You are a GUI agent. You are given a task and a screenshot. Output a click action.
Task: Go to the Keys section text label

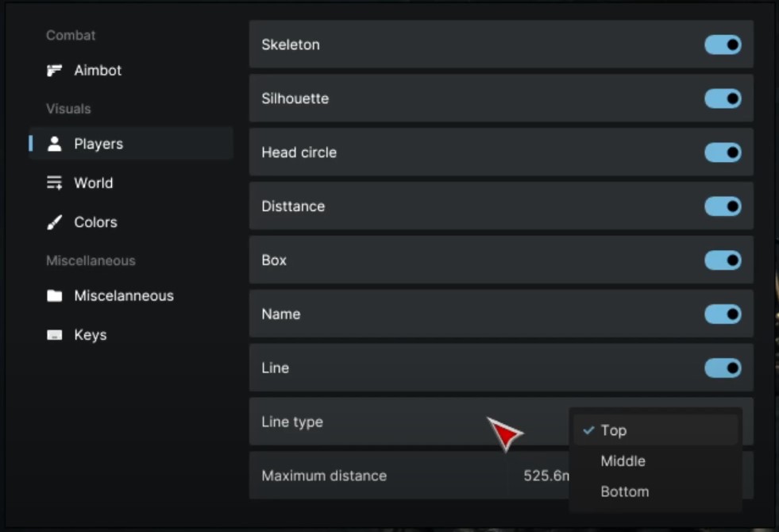pyautogui.click(x=91, y=335)
